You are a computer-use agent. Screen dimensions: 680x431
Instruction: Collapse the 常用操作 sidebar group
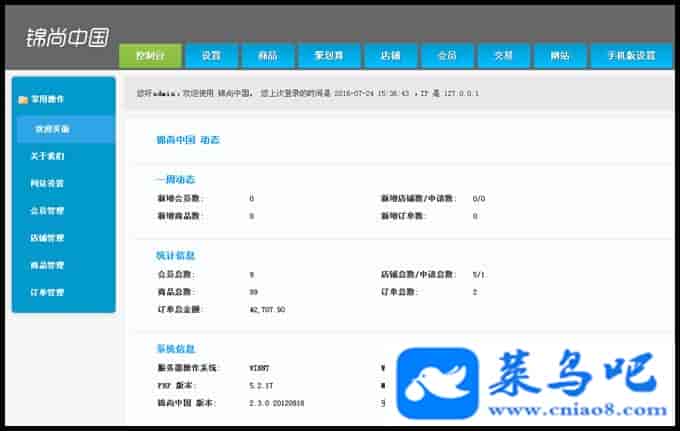(x=48, y=100)
